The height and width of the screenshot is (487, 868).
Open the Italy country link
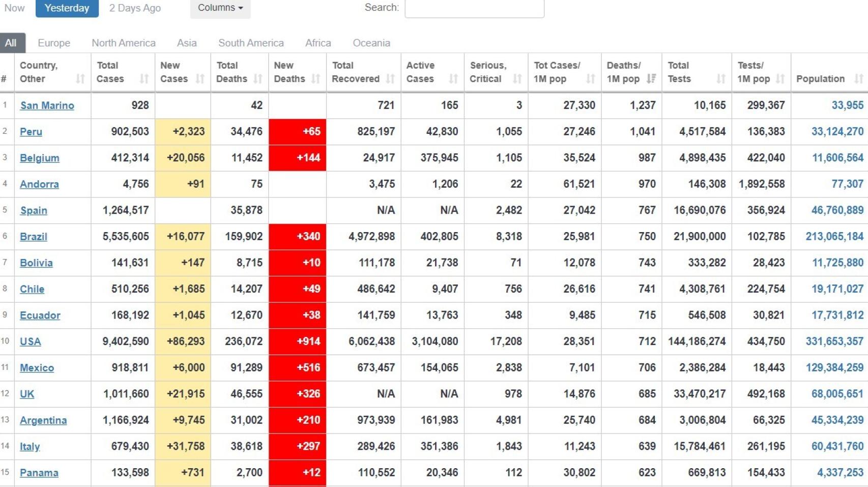click(30, 447)
